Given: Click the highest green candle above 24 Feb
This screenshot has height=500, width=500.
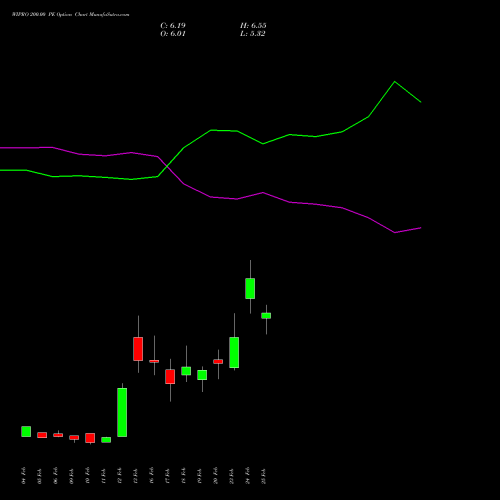Looking at the screenshot, I should coord(250,288).
